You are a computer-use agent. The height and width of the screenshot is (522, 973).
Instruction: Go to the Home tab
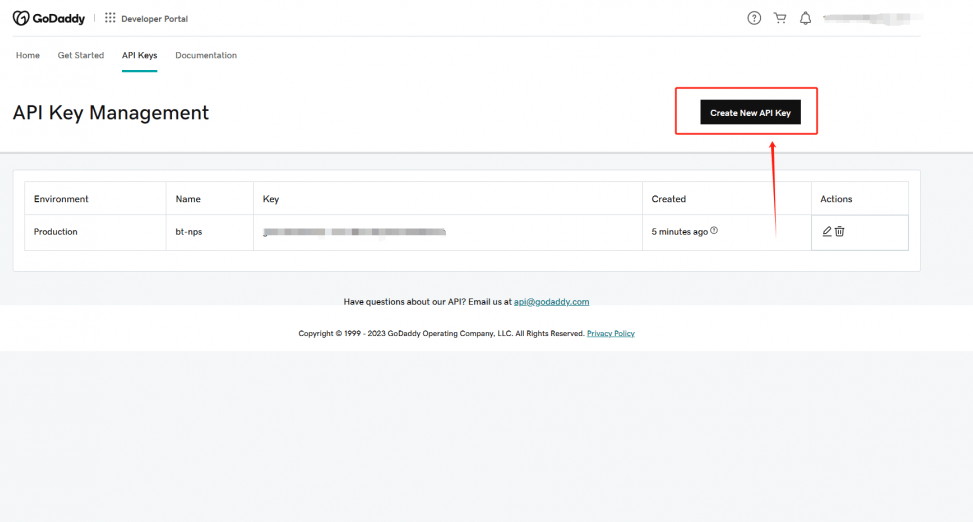tap(28, 55)
